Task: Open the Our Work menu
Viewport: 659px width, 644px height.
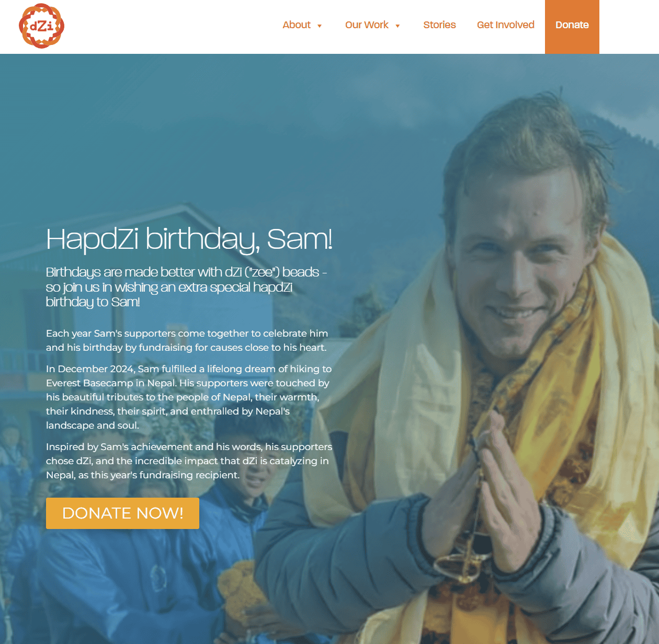Action: tap(367, 25)
